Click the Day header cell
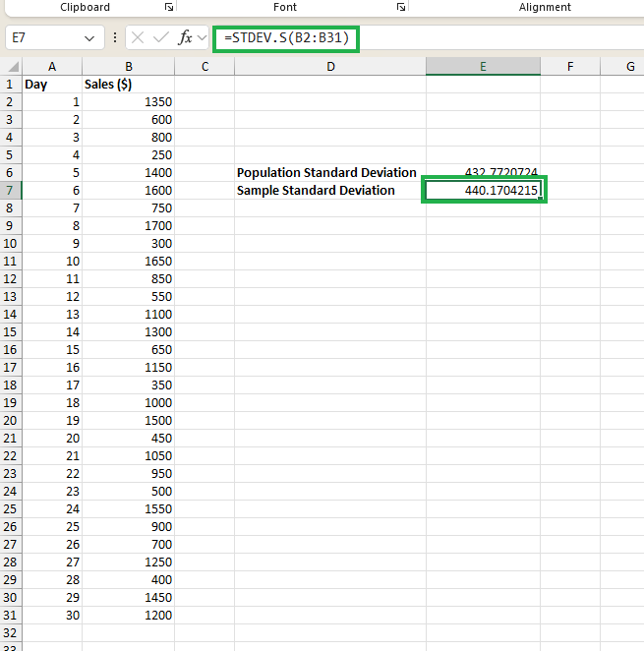The image size is (644, 651). tap(52, 85)
